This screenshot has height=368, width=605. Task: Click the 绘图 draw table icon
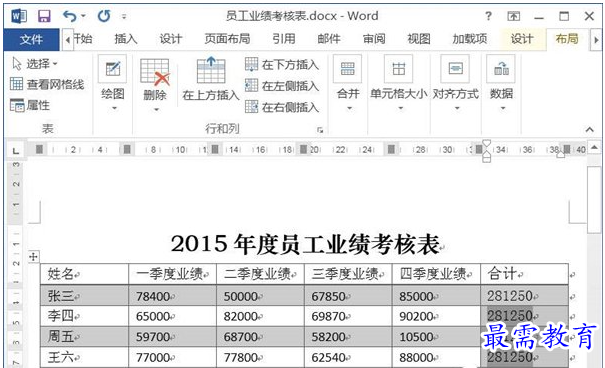(x=113, y=69)
